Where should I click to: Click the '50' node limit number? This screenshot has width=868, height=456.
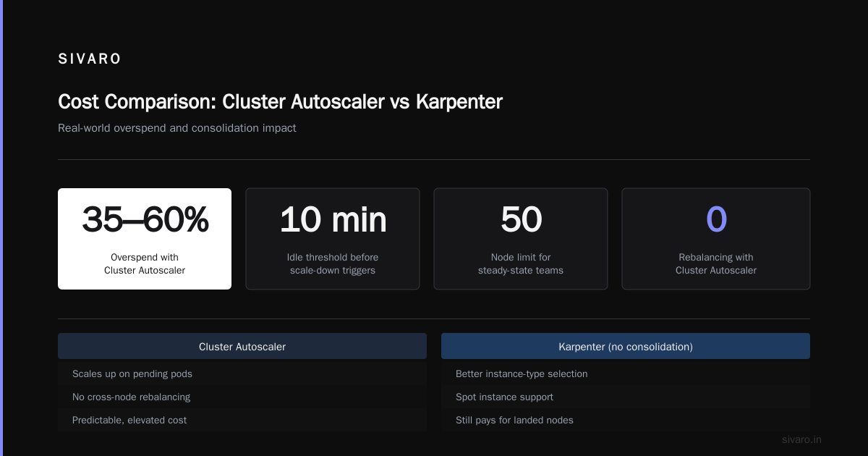pos(521,219)
